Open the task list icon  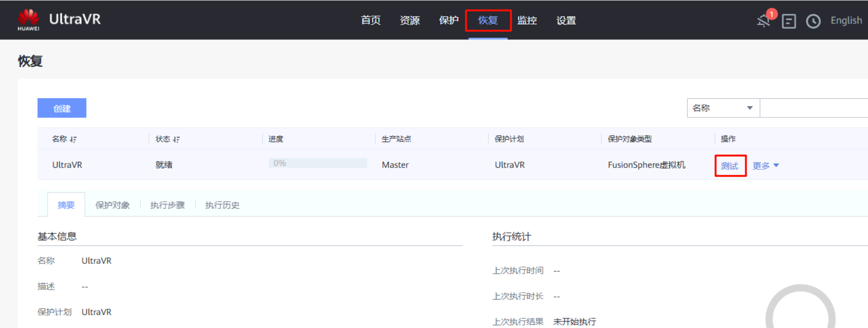coord(789,21)
